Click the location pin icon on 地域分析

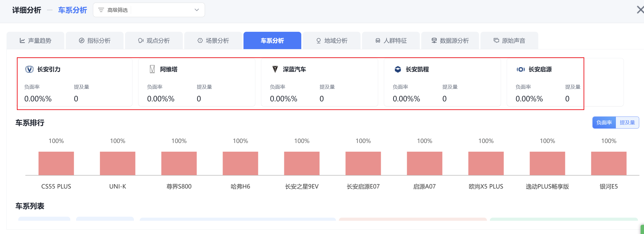(318, 40)
